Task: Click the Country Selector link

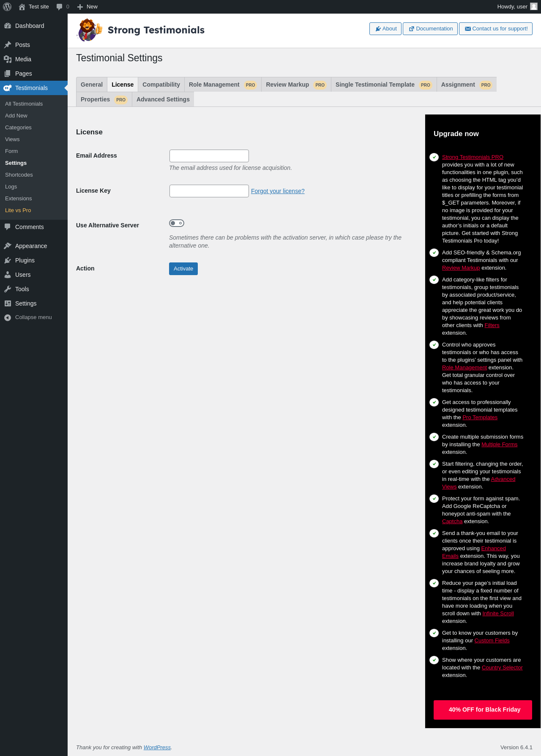Action: [502, 668]
